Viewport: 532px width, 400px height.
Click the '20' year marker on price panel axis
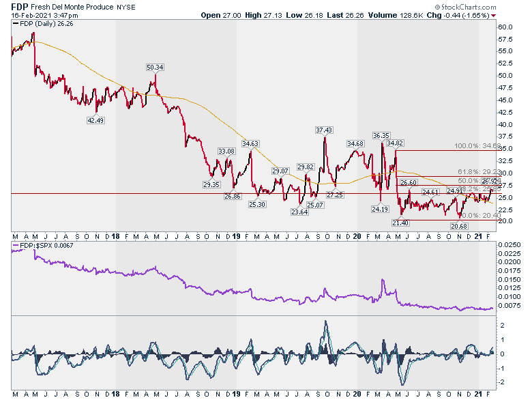[x=357, y=236]
